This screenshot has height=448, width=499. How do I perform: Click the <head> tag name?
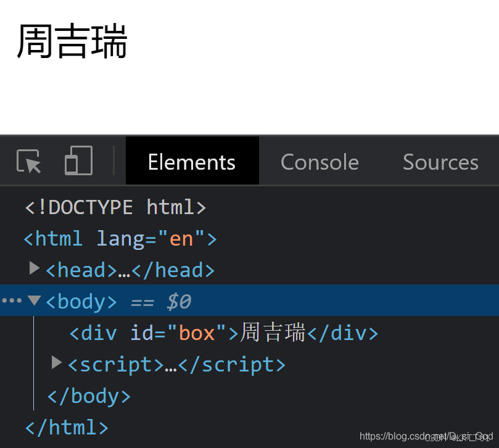click(x=81, y=270)
